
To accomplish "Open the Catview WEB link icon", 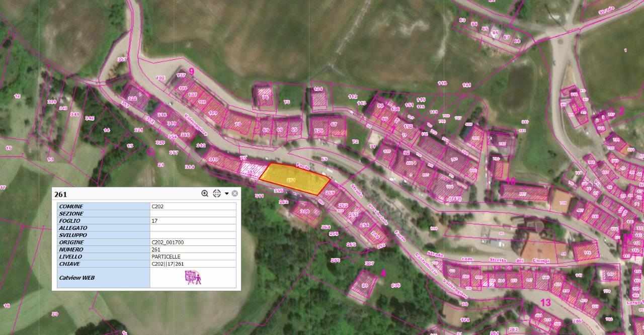I will pyautogui.click(x=193, y=278).
